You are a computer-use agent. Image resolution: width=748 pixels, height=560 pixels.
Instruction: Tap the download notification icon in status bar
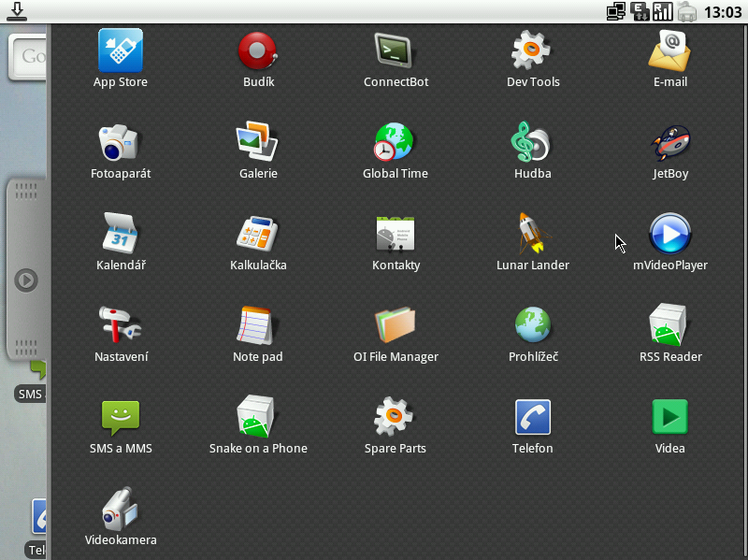click(17, 11)
